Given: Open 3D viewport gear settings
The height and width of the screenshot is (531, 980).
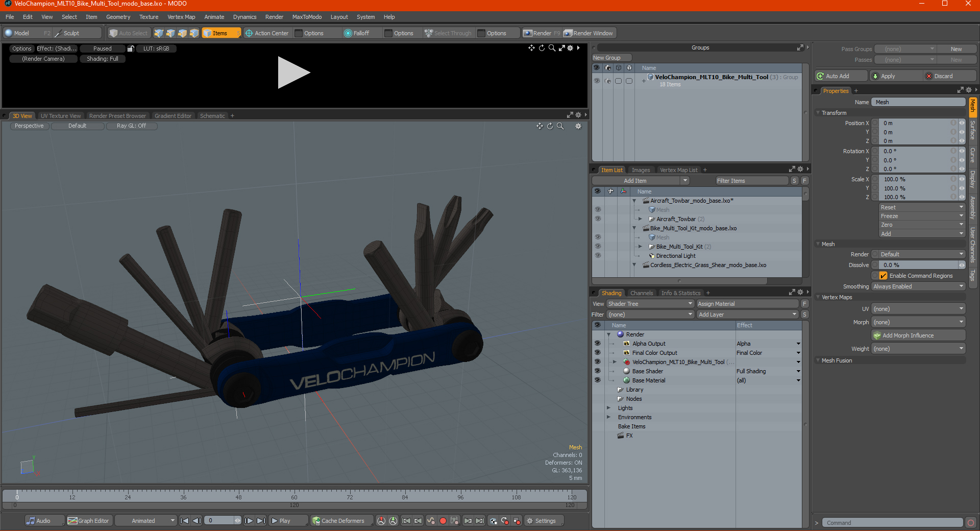Looking at the screenshot, I should pos(578,126).
